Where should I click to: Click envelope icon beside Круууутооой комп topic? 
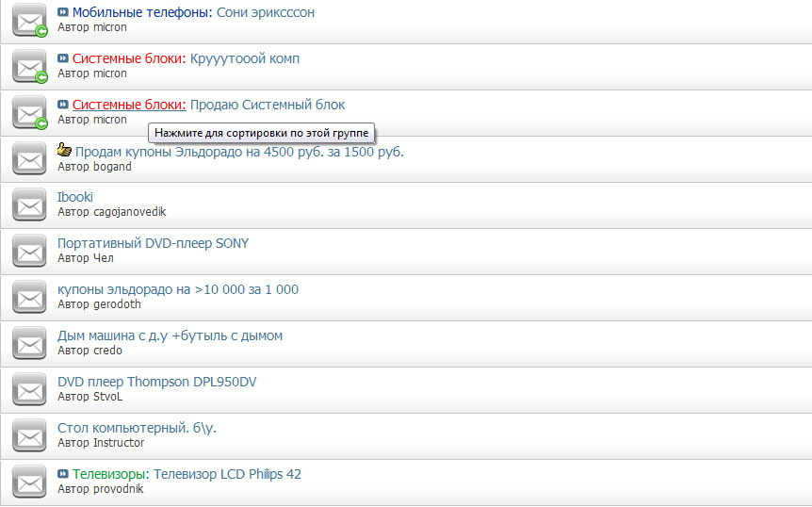[x=29, y=66]
